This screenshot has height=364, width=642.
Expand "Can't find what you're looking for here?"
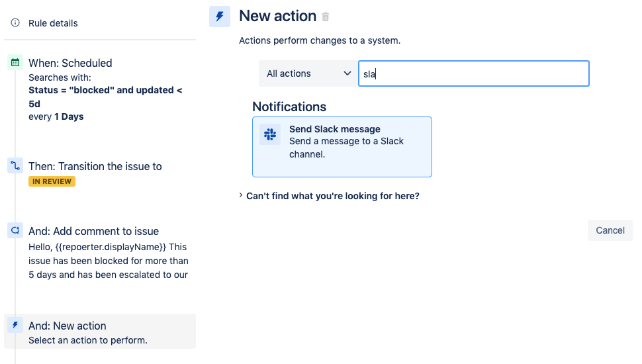point(332,196)
